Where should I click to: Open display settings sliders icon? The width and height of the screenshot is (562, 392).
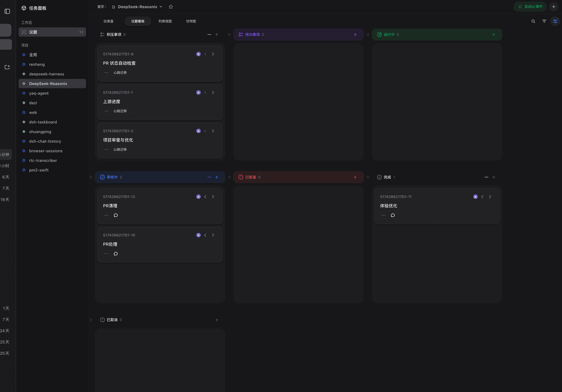[x=555, y=21]
